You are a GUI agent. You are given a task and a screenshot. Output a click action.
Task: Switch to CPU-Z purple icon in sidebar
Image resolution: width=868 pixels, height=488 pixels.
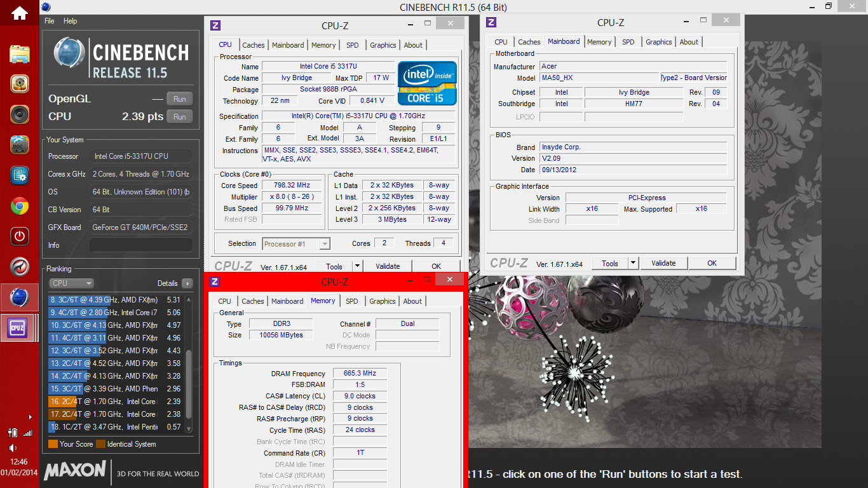(18, 328)
